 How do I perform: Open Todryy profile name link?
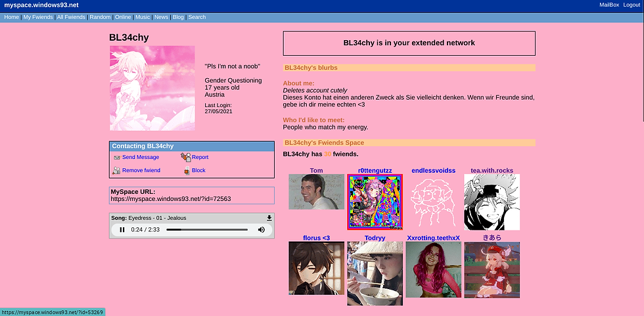tap(375, 238)
